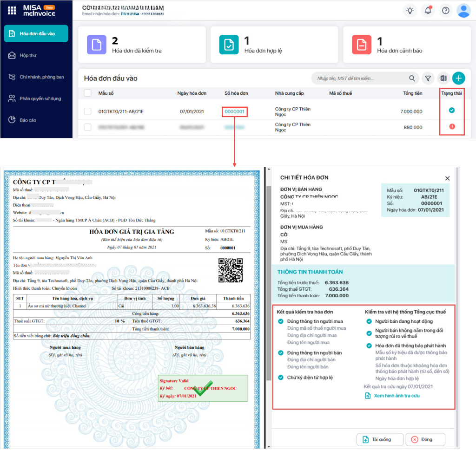Click check icon beside Người bán không nằm trong đối tượng rủi ro
The height and width of the screenshot is (450, 476).
369,333
